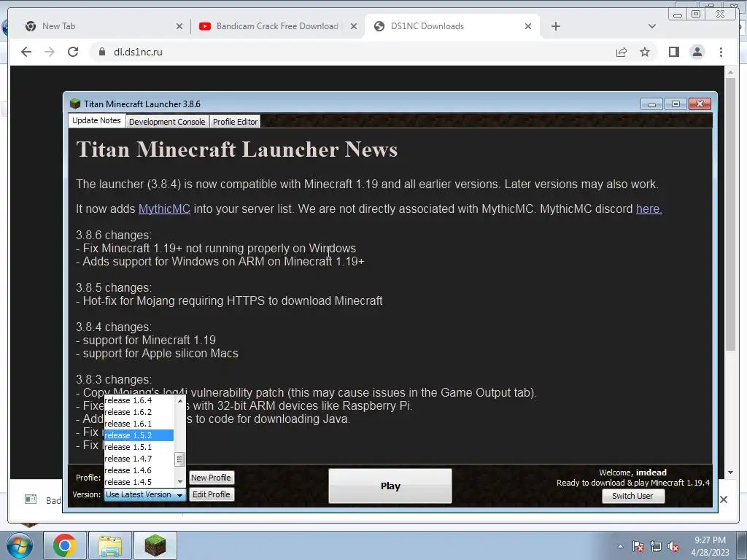Image resolution: width=747 pixels, height=560 pixels.
Task: Open Action Center flag icon
Action: [x=638, y=547]
